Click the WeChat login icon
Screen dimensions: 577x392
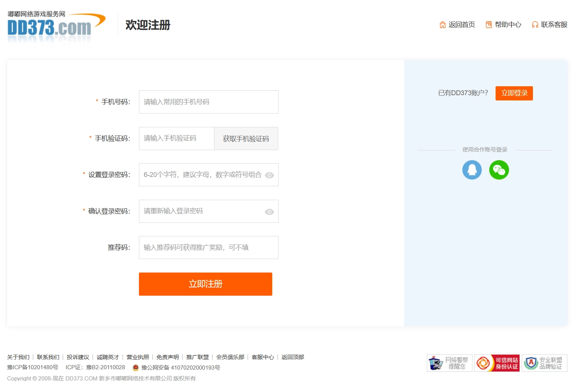tap(499, 170)
